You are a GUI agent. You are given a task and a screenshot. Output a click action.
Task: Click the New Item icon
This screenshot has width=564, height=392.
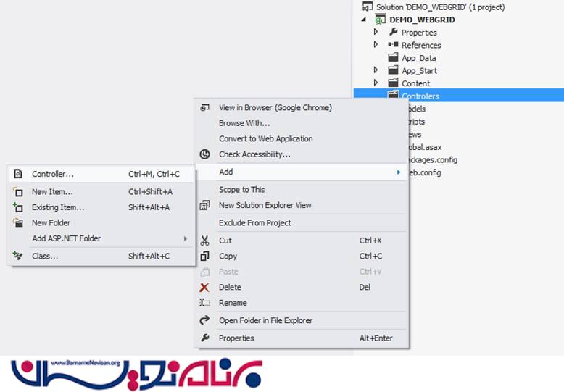(18, 192)
